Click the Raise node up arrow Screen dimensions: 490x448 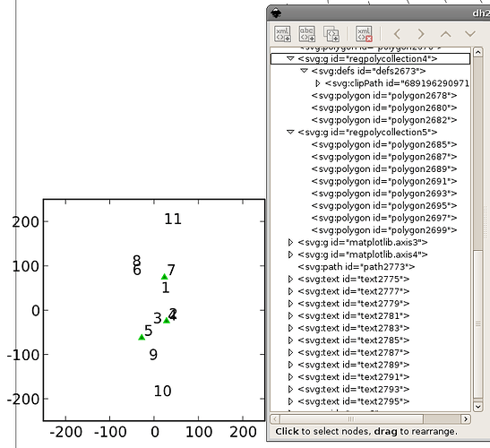(x=445, y=34)
